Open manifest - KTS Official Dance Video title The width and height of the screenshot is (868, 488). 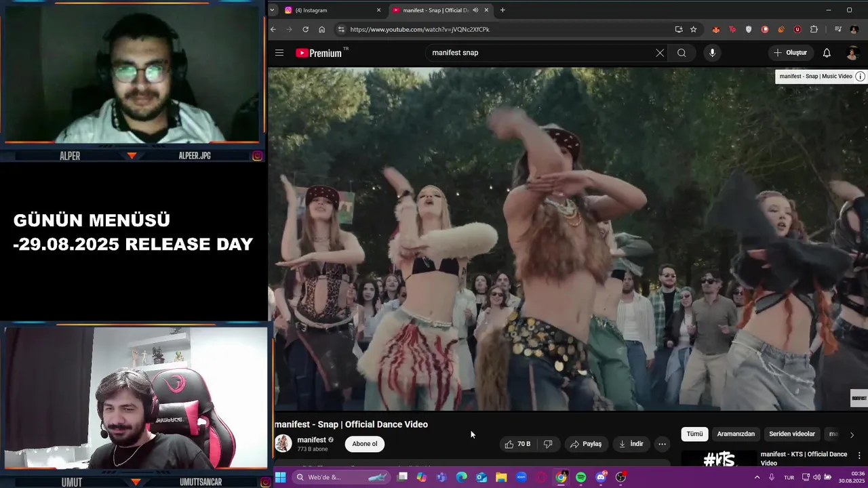pyautogui.click(x=804, y=458)
